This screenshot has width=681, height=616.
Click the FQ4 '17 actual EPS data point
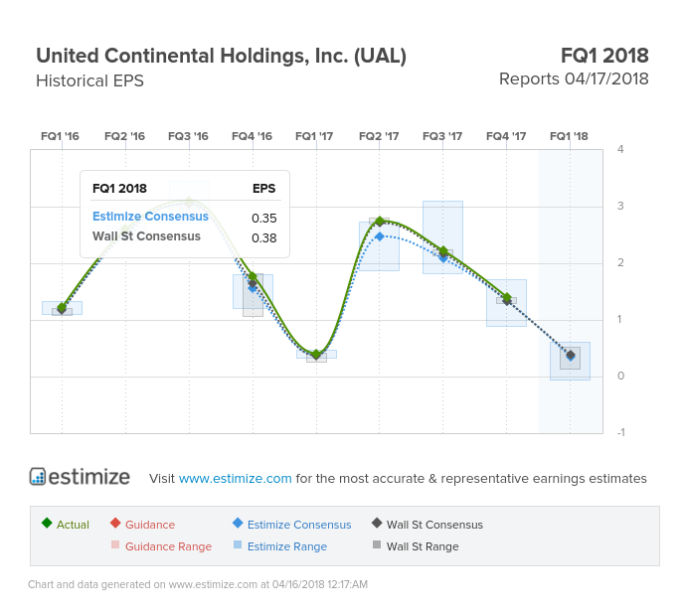(507, 298)
